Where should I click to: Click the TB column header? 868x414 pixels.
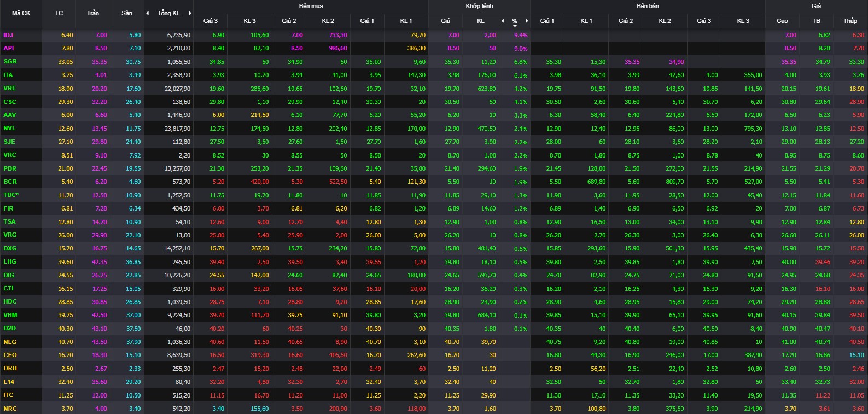coord(816,21)
